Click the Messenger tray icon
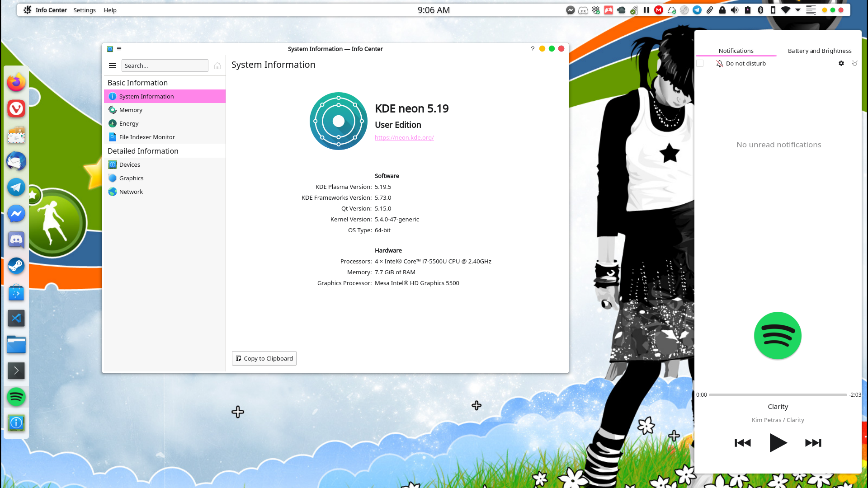Screen dimensions: 868x488 [571, 10]
